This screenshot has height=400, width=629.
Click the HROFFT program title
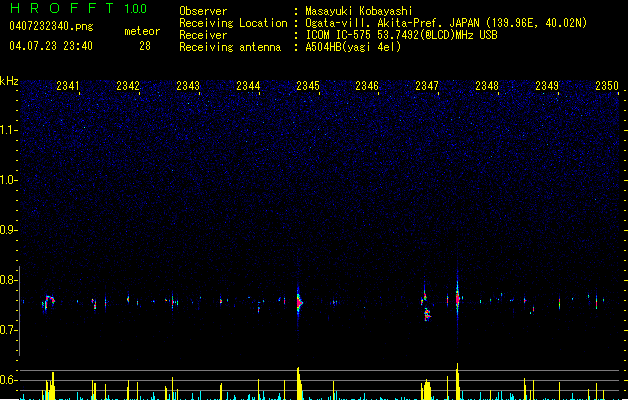pyautogui.click(x=62, y=8)
